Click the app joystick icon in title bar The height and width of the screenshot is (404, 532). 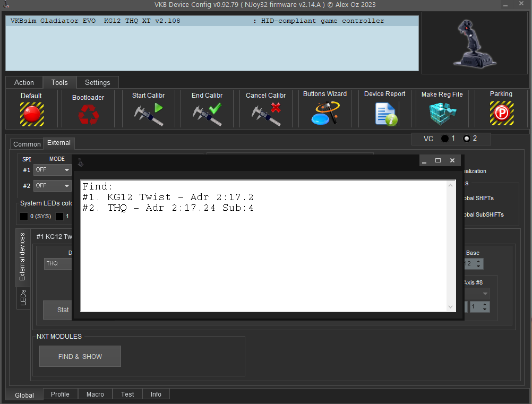[6, 4]
